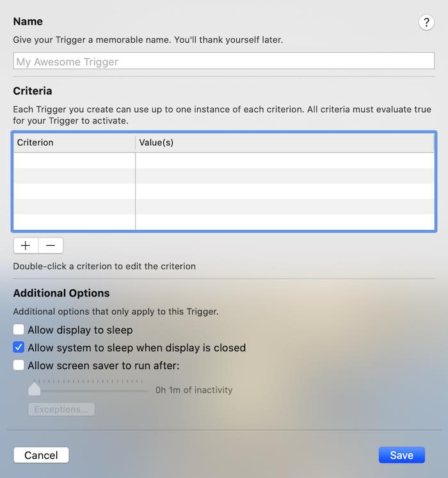The height and width of the screenshot is (478, 448).
Task: Focus the My Awesome Trigger name field
Action: click(x=224, y=61)
